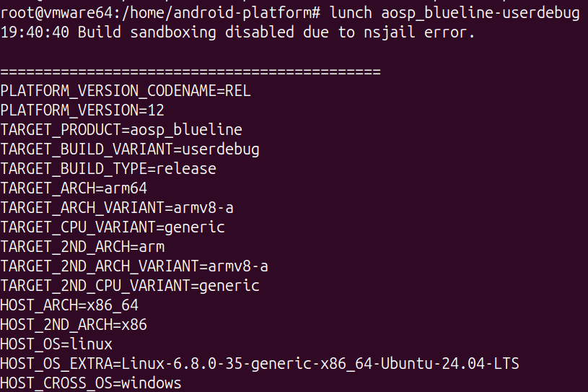The image size is (588, 392).
Task: Click the HOST_2ND_ARCH=x86 line
Action: click(74, 325)
